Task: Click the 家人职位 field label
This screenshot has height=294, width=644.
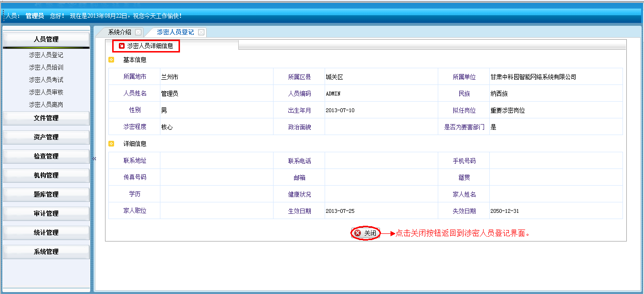Action: tap(135, 211)
